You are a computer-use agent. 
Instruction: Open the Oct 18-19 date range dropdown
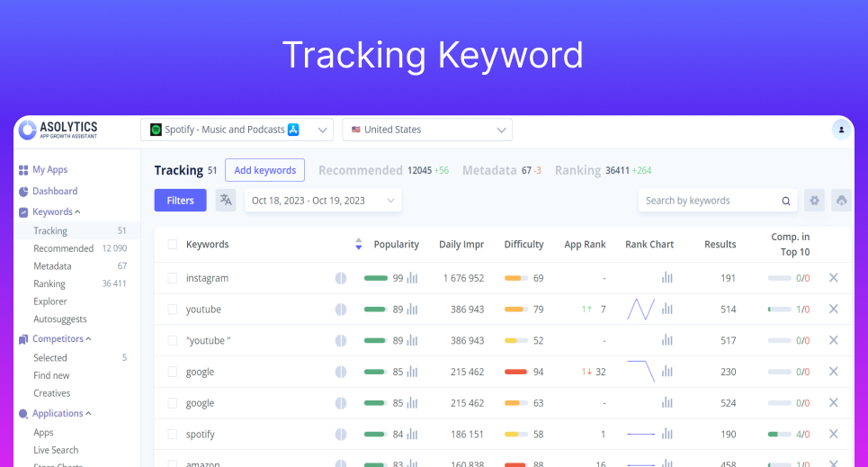tap(323, 201)
